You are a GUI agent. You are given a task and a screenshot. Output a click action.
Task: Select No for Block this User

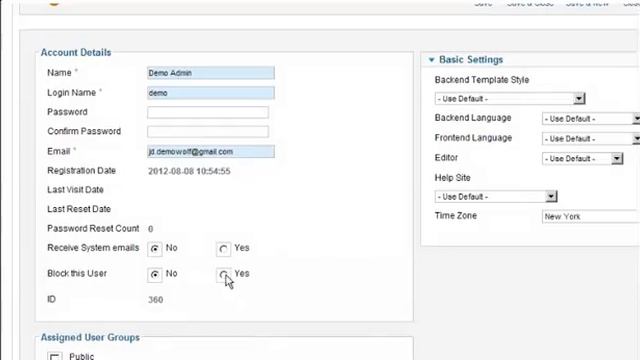point(155,275)
